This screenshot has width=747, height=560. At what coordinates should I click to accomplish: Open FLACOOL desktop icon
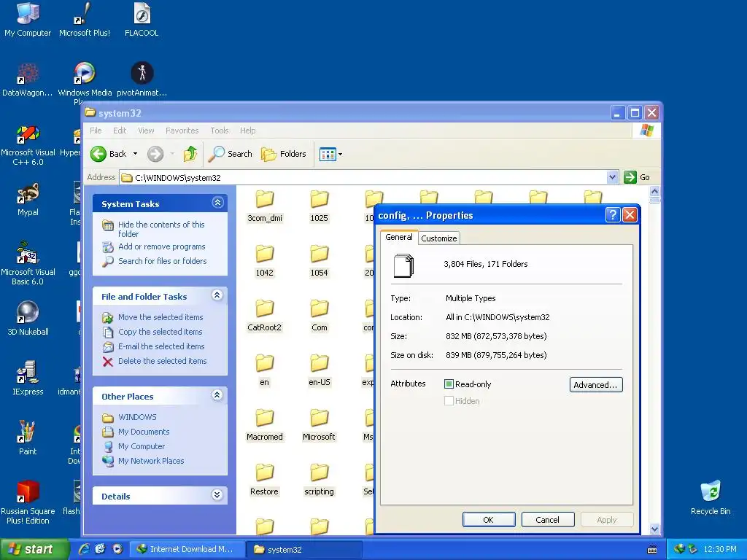(142, 20)
